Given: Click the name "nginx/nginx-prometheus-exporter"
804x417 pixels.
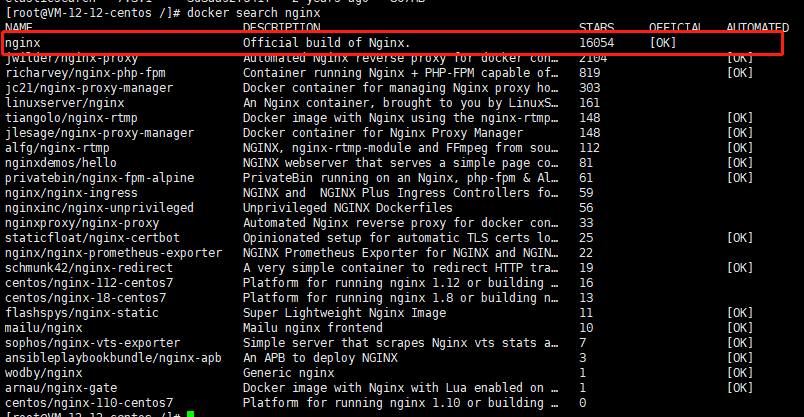Looking at the screenshot, I should click(x=113, y=253).
